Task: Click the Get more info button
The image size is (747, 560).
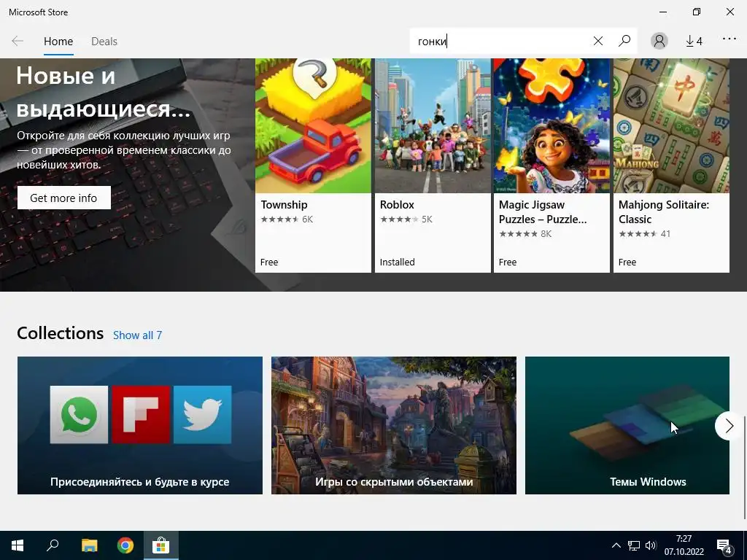Action: tap(64, 198)
